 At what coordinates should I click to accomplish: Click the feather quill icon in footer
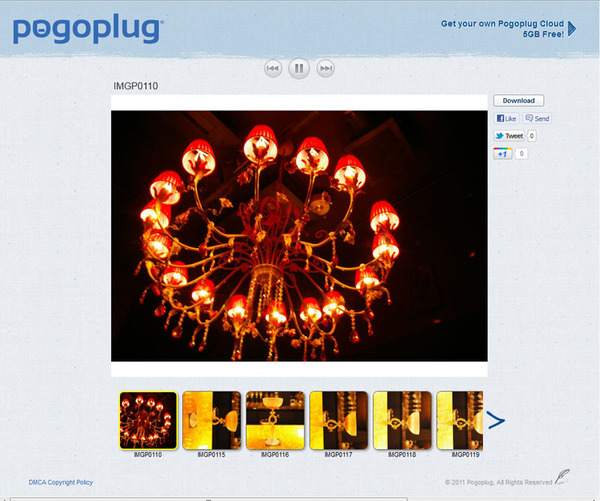(562, 477)
